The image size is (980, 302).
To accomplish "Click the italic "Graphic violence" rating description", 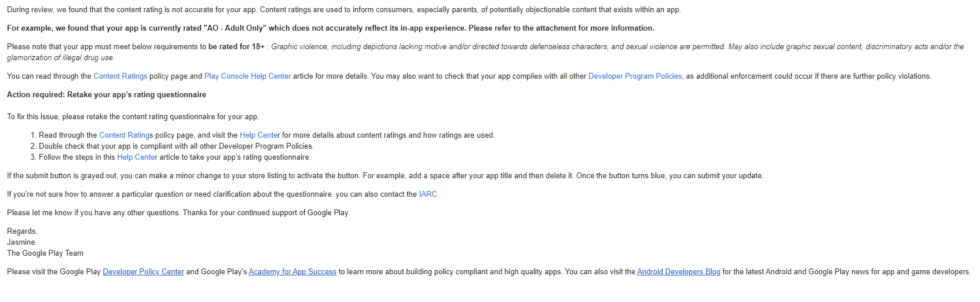I will pyautogui.click(x=498, y=46).
